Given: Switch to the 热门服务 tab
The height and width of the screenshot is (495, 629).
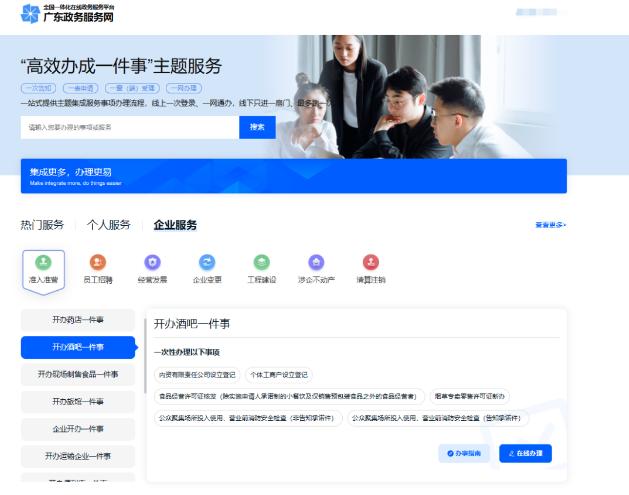Looking at the screenshot, I should [42, 225].
